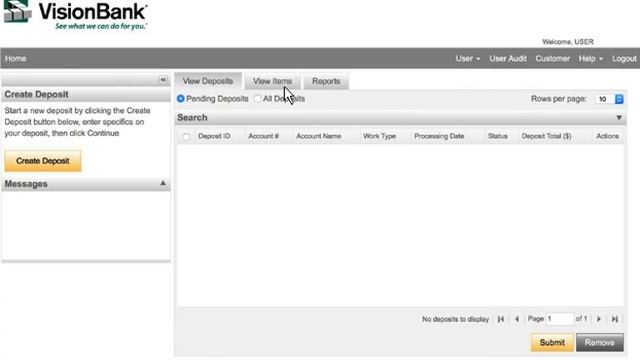Click 'Welcome, USER' text
Viewport: 640px width, 360px height.
click(x=567, y=42)
